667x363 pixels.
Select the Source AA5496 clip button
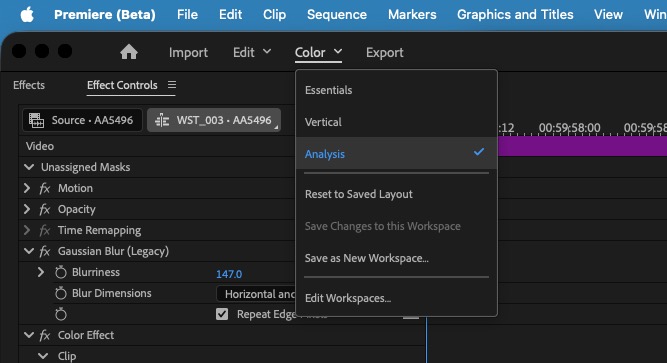point(82,120)
